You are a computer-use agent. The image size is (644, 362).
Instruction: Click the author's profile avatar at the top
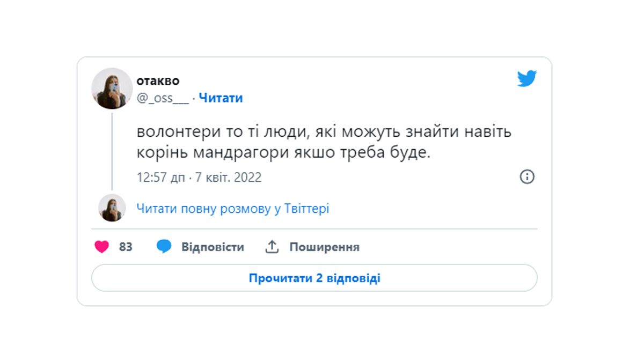point(112,88)
